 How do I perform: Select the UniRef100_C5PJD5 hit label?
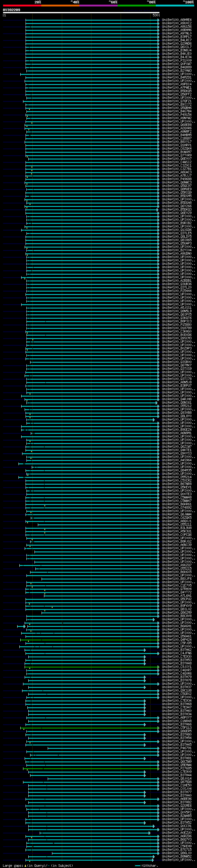[x=176, y=643]
